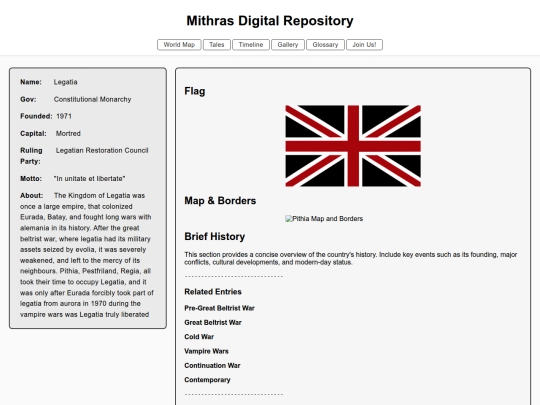Click the Legatia flag image
The width and height of the screenshot is (540, 405).
coord(353,146)
